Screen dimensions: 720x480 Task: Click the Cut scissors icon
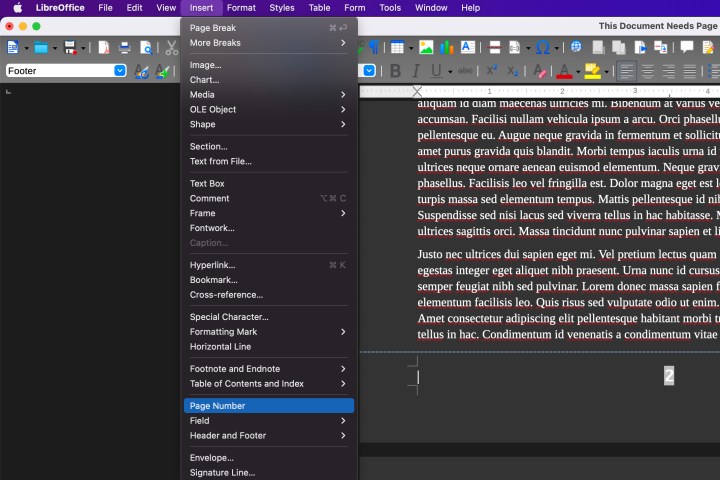click(171, 47)
